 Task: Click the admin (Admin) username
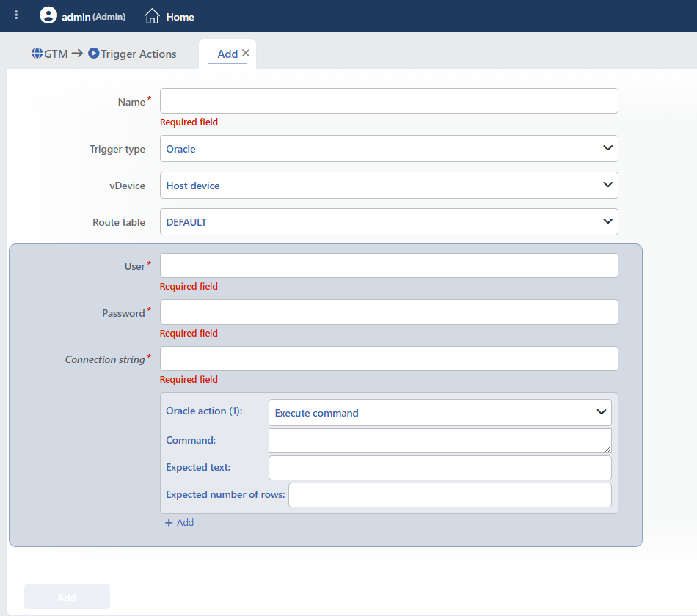tap(93, 17)
